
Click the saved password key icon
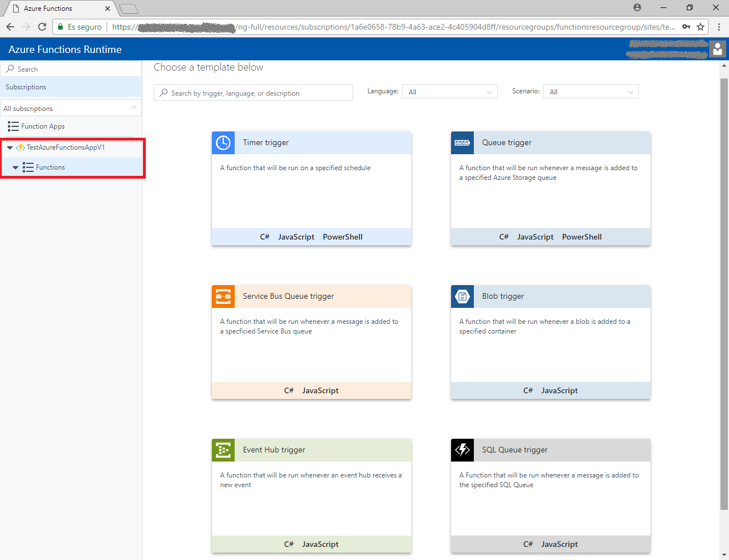pos(686,27)
